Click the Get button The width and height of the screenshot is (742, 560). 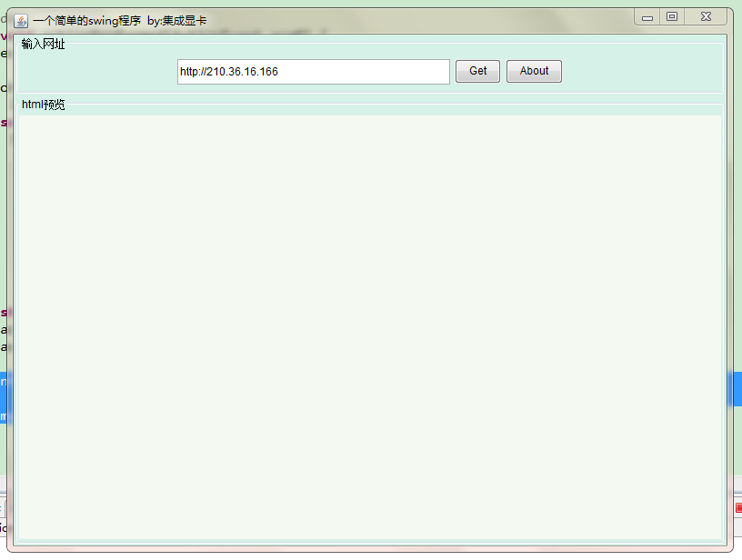click(477, 72)
